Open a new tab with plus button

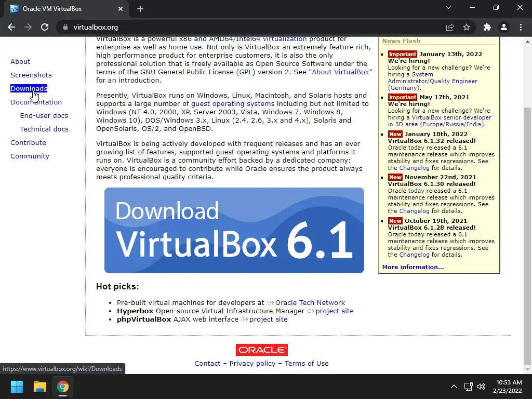point(140,9)
